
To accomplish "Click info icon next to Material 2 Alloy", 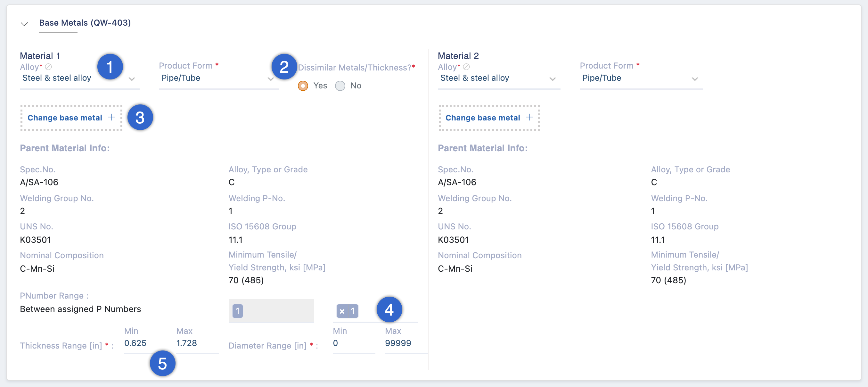I will (466, 67).
